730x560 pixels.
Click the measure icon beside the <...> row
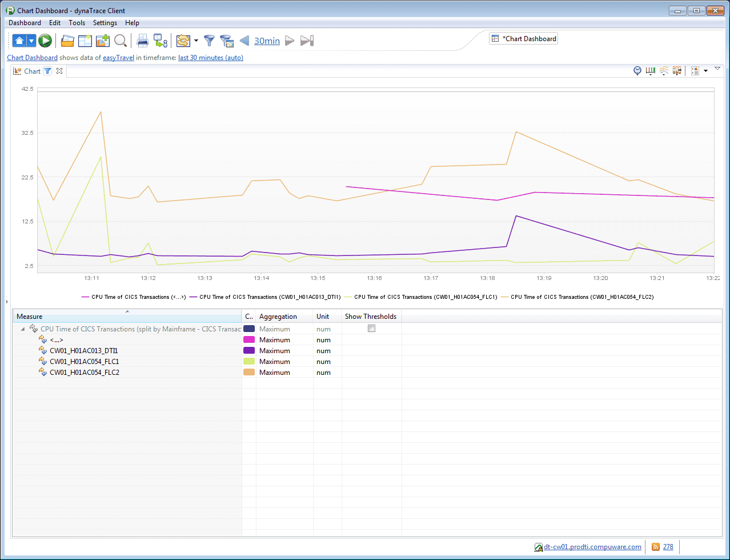[x=42, y=339]
